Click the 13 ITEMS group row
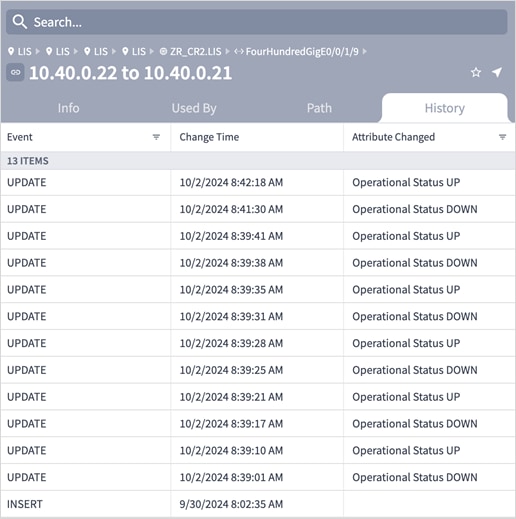 [x=258, y=161]
